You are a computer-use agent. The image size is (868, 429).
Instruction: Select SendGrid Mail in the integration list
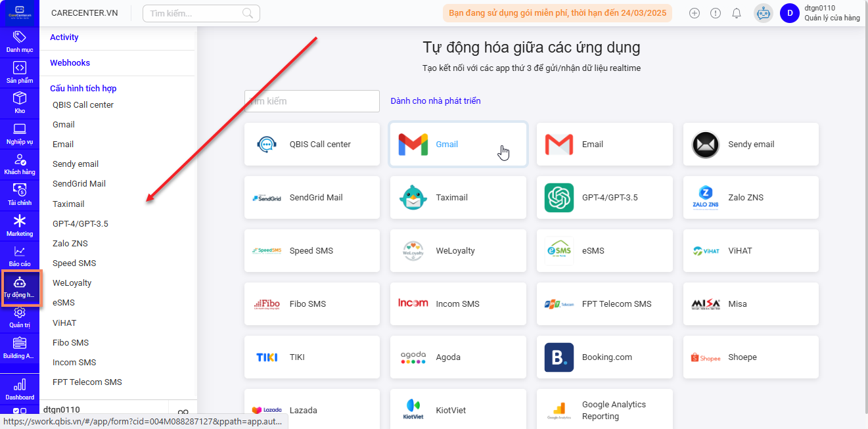click(80, 184)
